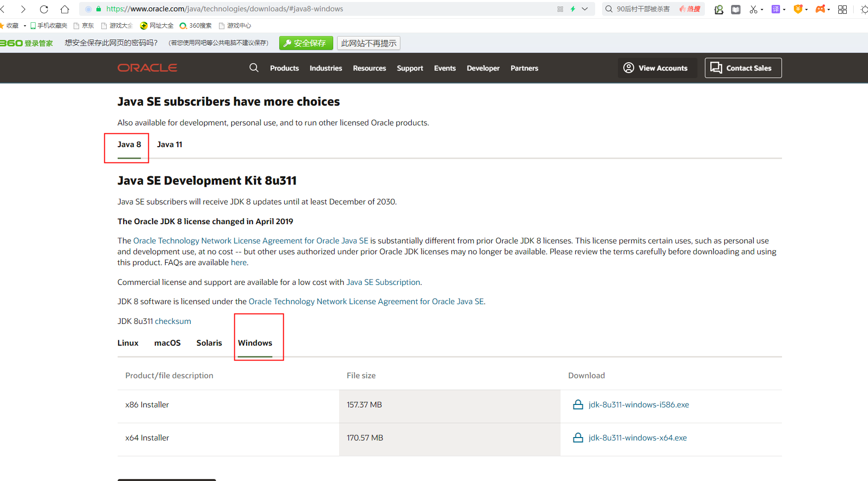
Task: Expand the translate dropdown arrow
Action: click(x=784, y=9)
